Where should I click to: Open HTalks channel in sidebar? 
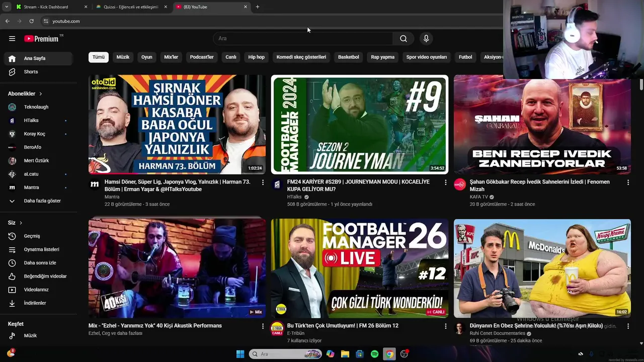pos(38,121)
